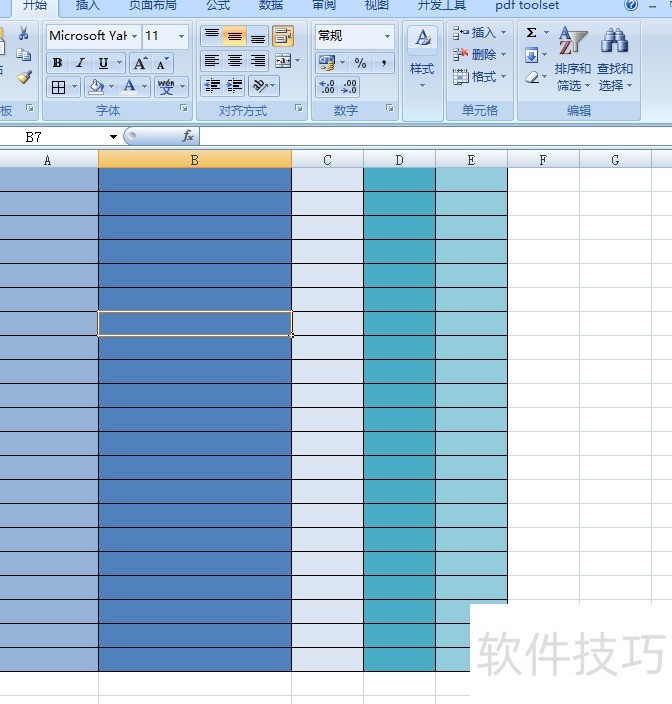Screen dimensions: 672x704
Task: Open Name Box dropdown arrow
Action: 113,136
